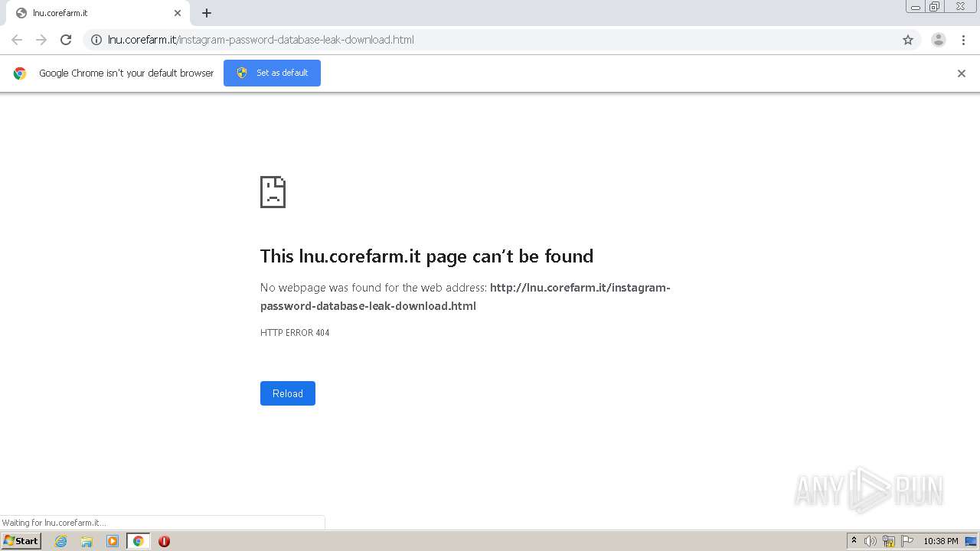Viewport: 980px width, 551px height.
Task: Reload page using the toolbar refresh icon
Action: pos(66,40)
